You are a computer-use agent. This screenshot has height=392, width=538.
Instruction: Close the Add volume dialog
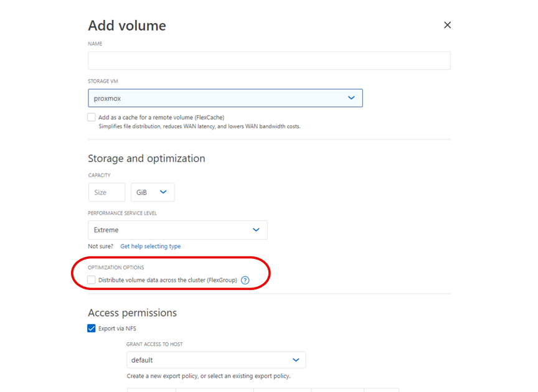pos(447,25)
